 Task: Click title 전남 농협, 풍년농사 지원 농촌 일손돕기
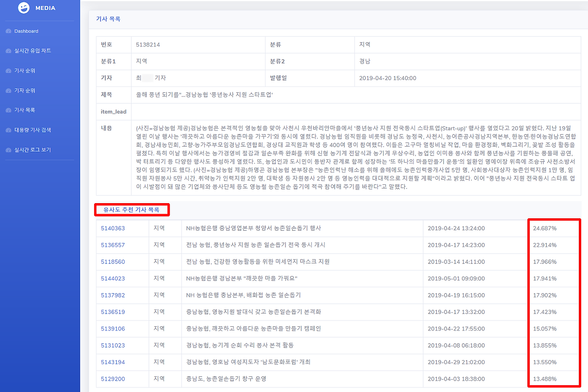tap(255, 245)
